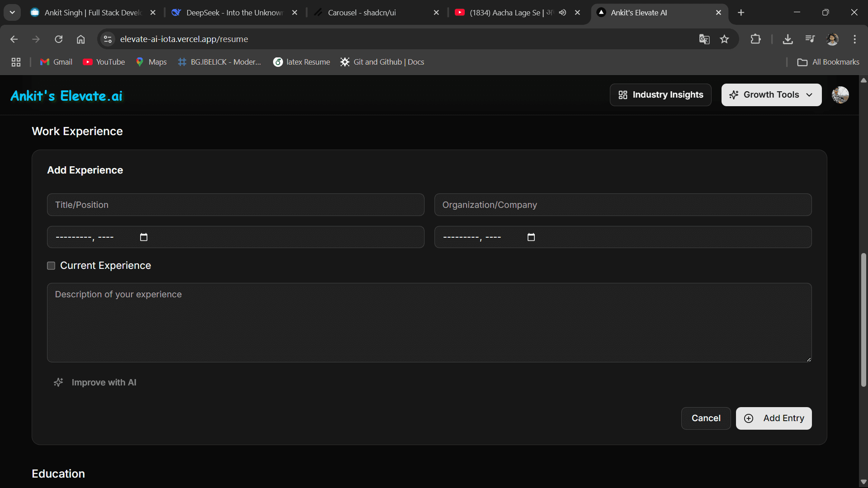This screenshot has width=868, height=488.
Task: Go forward to next page
Action: (x=36, y=39)
